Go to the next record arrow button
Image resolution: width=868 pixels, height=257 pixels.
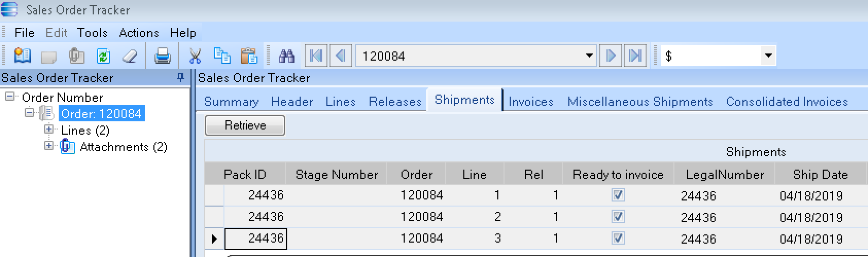tap(611, 56)
